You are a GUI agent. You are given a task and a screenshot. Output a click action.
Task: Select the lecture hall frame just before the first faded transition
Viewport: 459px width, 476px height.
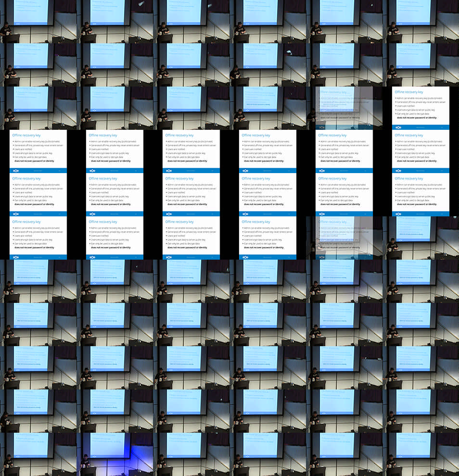coord(268,108)
